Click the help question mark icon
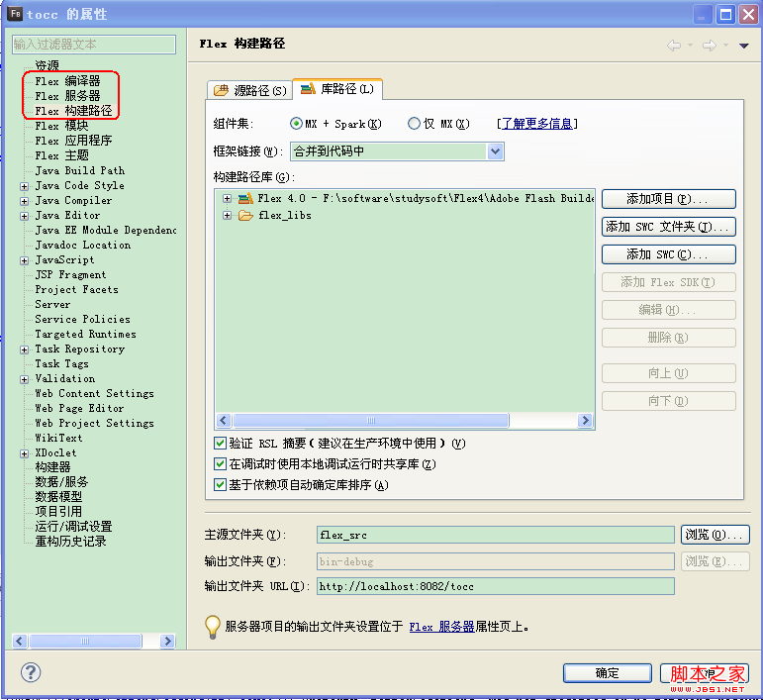The image size is (763, 700). (x=31, y=672)
